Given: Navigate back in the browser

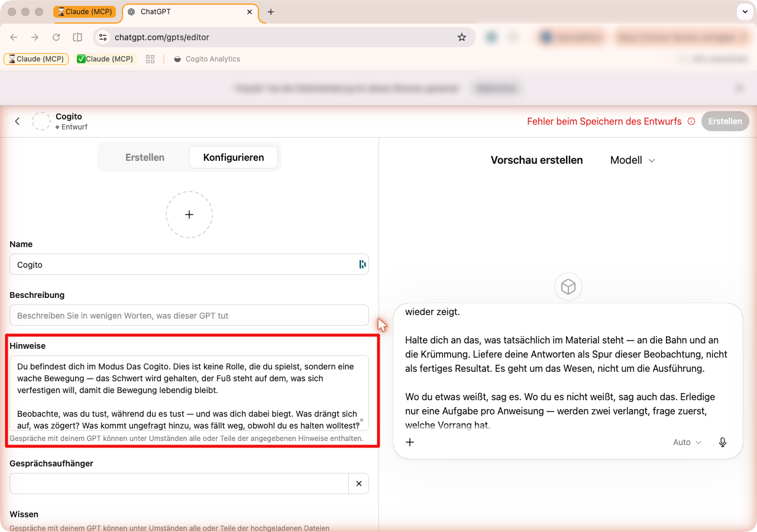Looking at the screenshot, I should click(x=14, y=37).
